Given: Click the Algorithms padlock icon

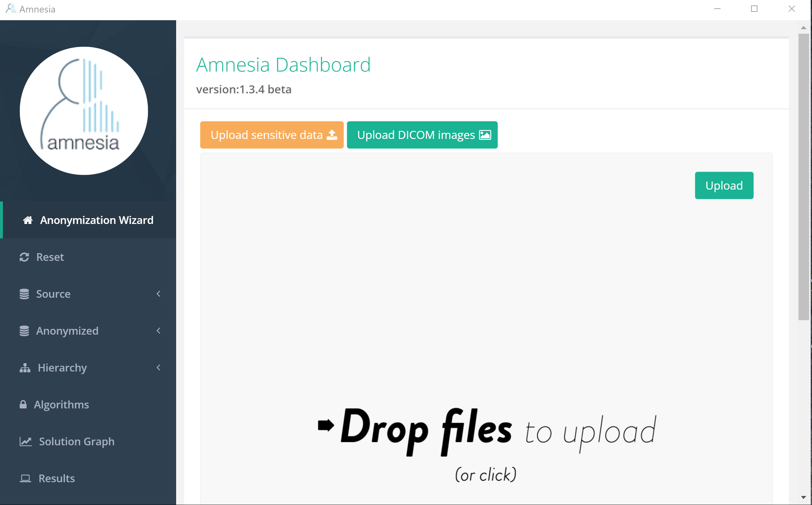Looking at the screenshot, I should (x=23, y=405).
